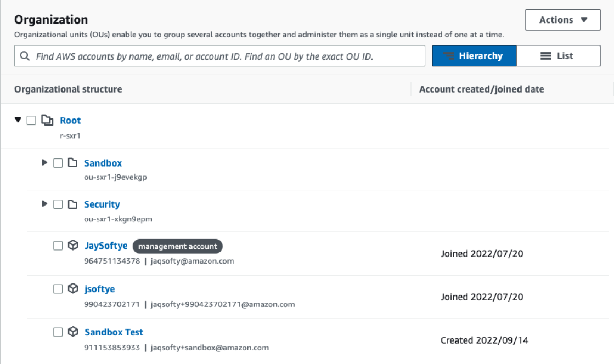Open the Actions dropdown
Image resolution: width=614 pixels, height=364 pixels.
(x=563, y=20)
